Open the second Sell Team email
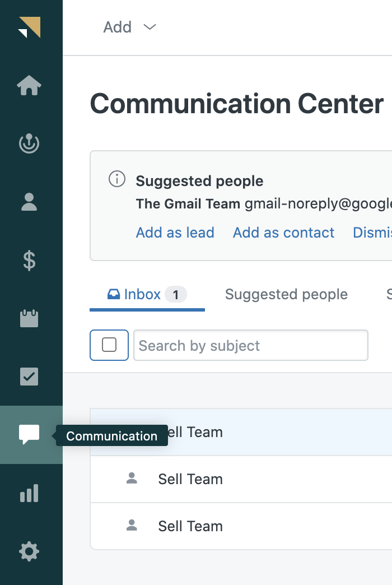 click(x=241, y=479)
